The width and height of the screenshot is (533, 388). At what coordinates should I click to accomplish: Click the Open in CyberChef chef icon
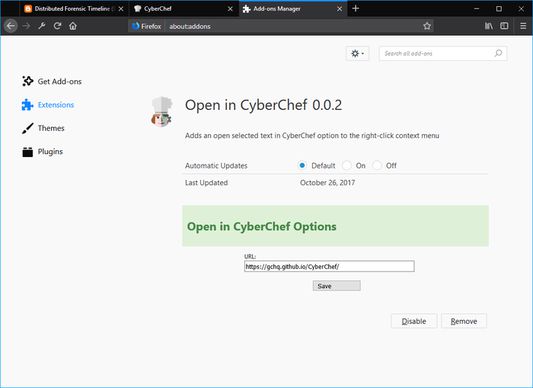coord(162,112)
